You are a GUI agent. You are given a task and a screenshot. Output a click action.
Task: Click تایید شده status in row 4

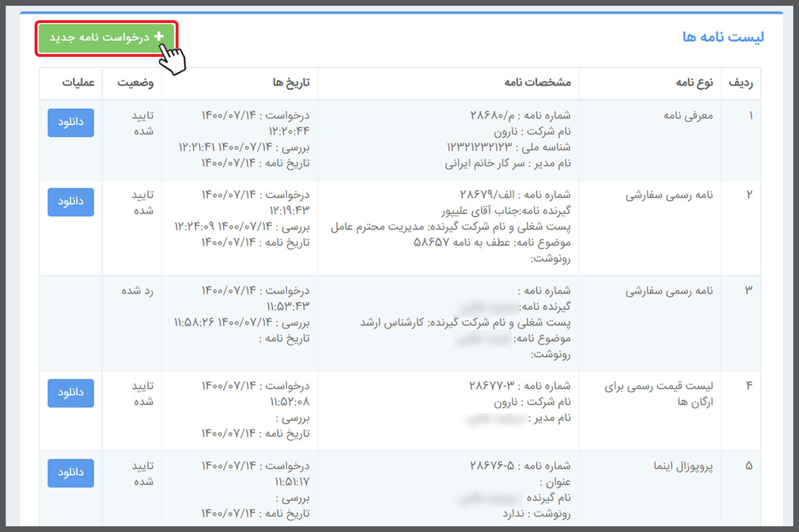(143, 394)
